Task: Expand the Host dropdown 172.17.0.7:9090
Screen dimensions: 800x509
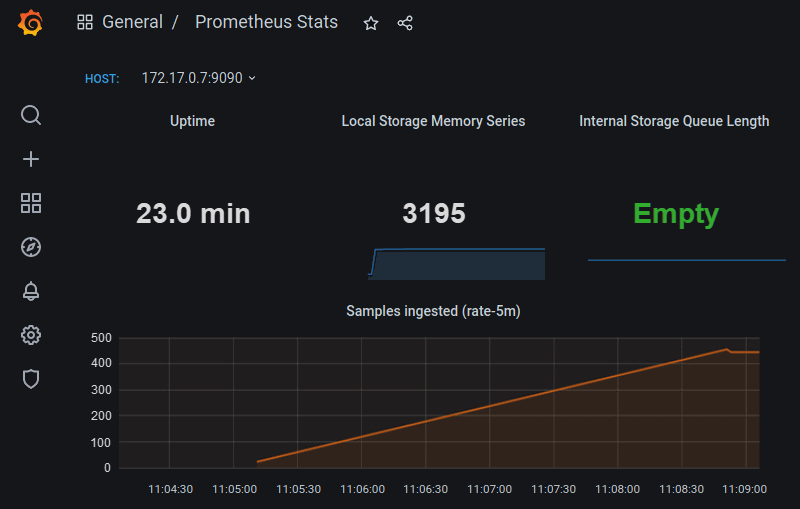Action: (198, 78)
